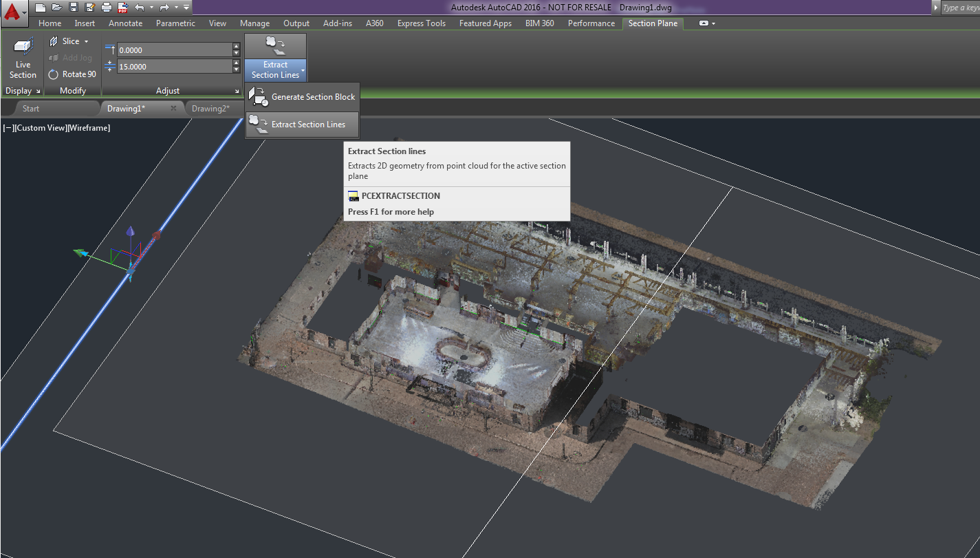The image size is (980, 558).
Task: Export to PDF using the PDF icon
Action: pos(122,8)
